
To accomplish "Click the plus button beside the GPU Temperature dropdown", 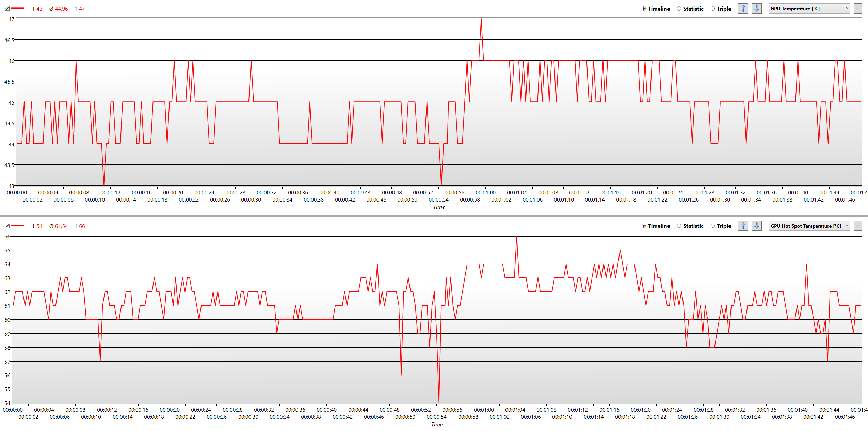I will click(858, 9).
